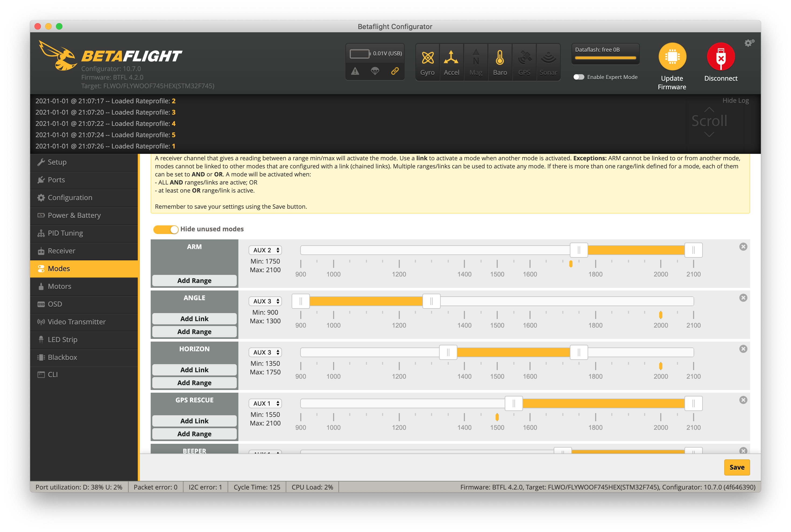Open the GPS RESCUE AUX 1 channel dropdown
Viewport: 791px width, 532px height.
[x=265, y=403]
